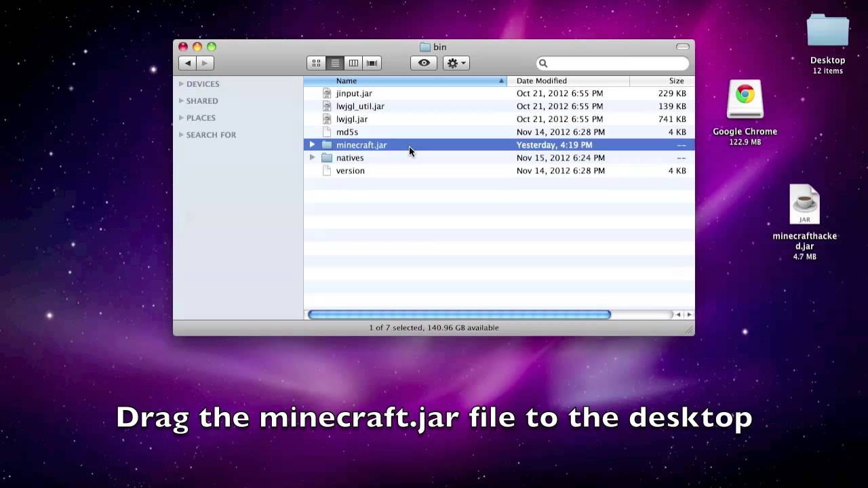Click the Google Chrome desktop label
This screenshot has height=488, width=868.
pyautogui.click(x=745, y=131)
